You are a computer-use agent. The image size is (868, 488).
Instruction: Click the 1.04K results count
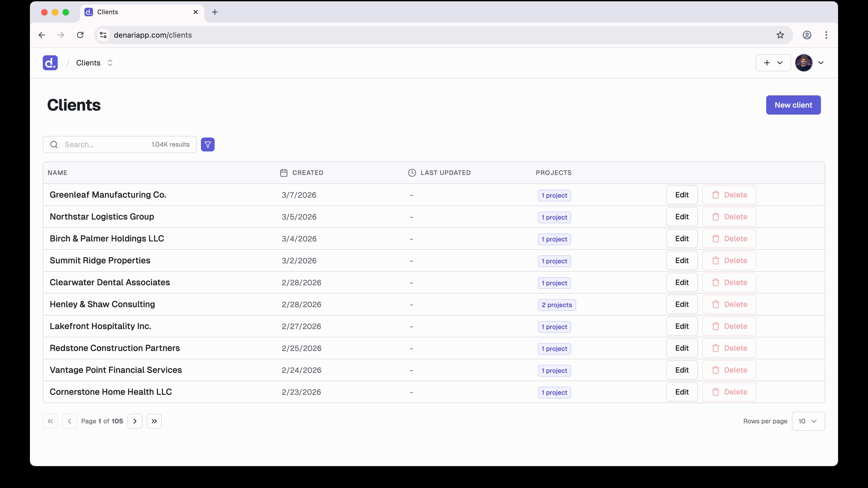(x=170, y=145)
